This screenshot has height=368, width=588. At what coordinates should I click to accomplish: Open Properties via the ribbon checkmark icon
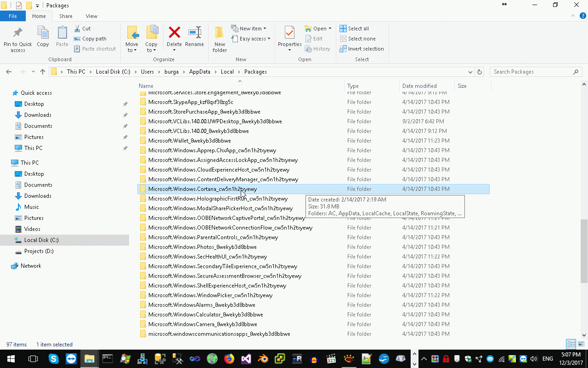[x=289, y=39]
